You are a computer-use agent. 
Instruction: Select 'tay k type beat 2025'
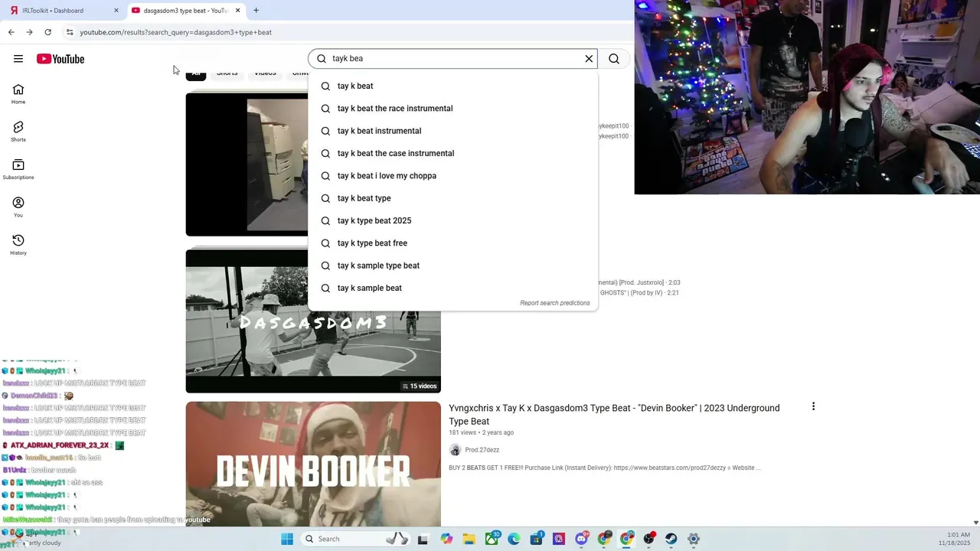click(x=452, y=220)
